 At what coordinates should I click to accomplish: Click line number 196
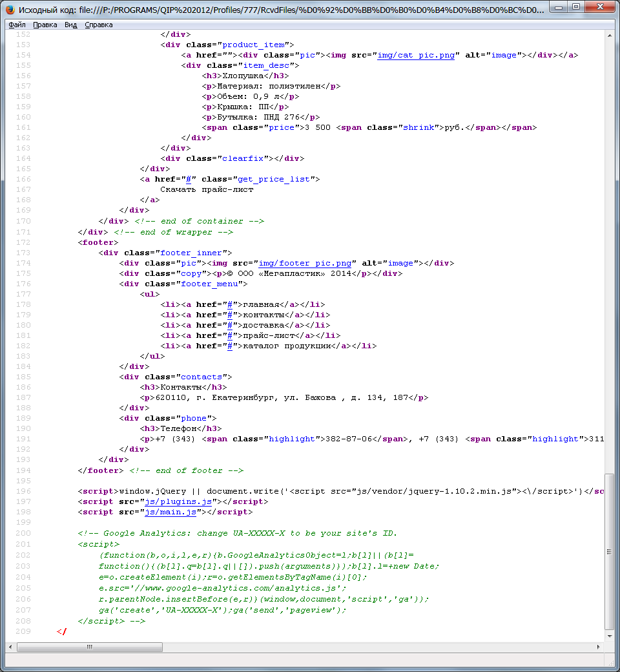coord(23,492)
